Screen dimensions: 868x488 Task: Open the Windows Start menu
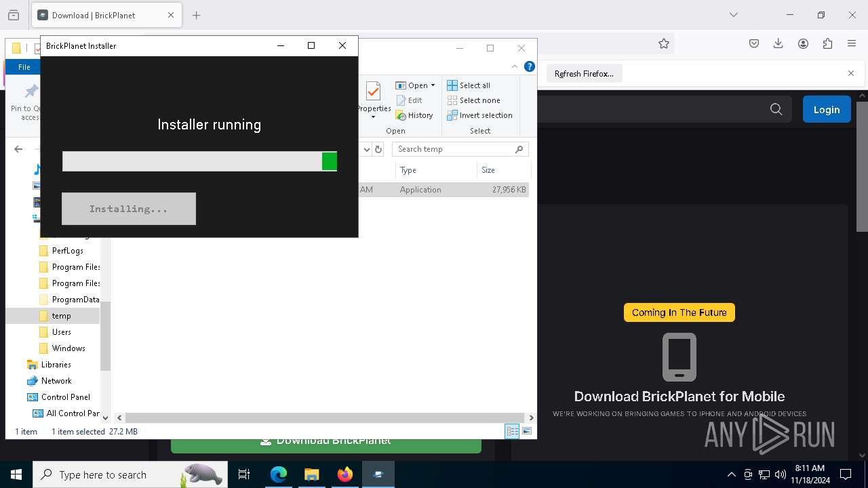16,474
